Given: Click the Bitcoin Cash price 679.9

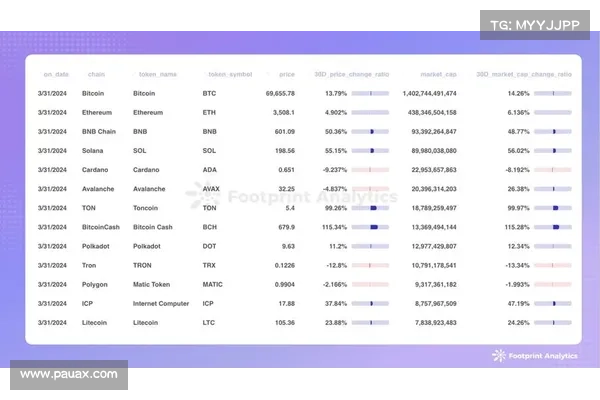Looking at the screenshot, I should [287, 227].
